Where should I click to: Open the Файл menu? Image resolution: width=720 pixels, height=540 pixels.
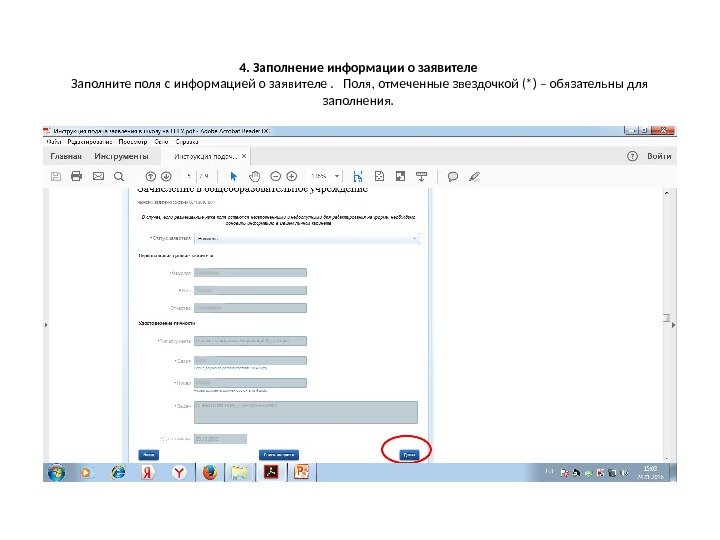tap(54, 142)
